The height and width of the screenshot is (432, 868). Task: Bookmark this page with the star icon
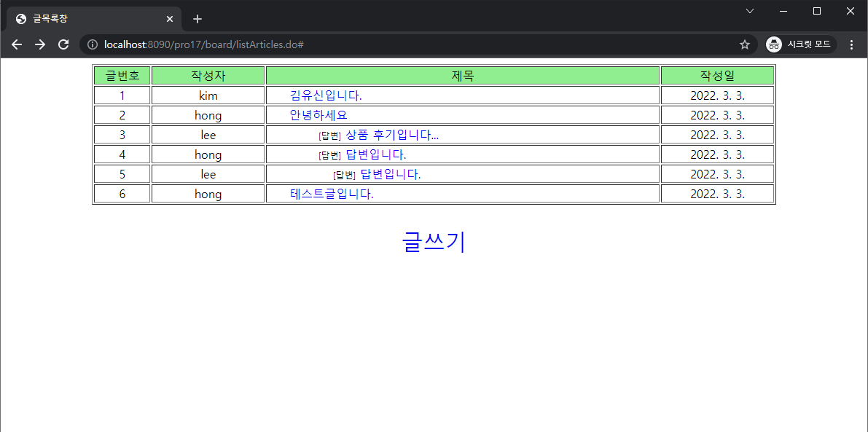tap(745, 44)
